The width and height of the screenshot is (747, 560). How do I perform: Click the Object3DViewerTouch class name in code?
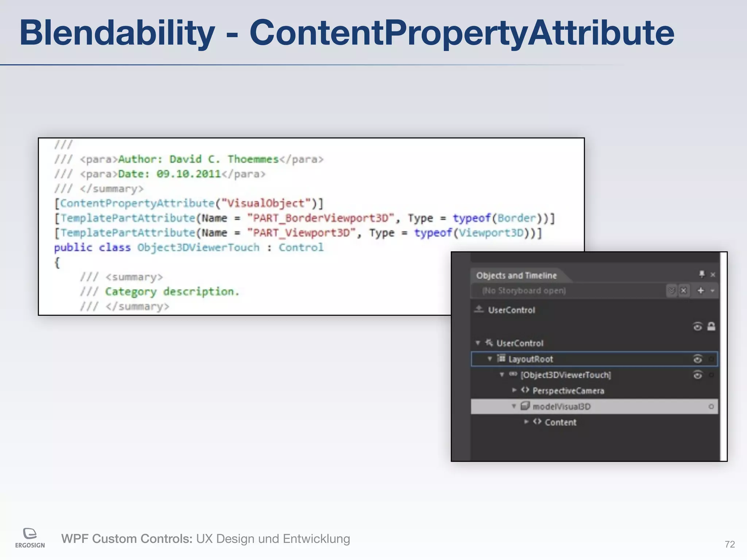(x=198, y=248)
